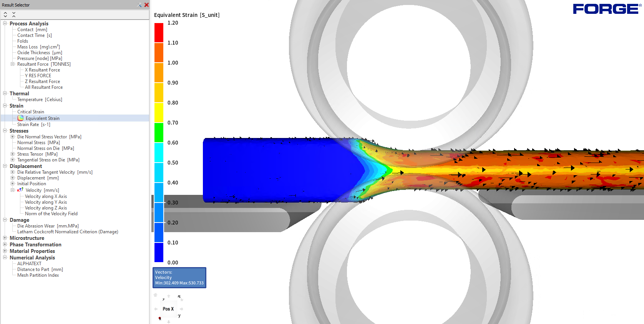The image size is (644, 324).
Task: Expand the Microstructure category
Action: coord(5,238)
